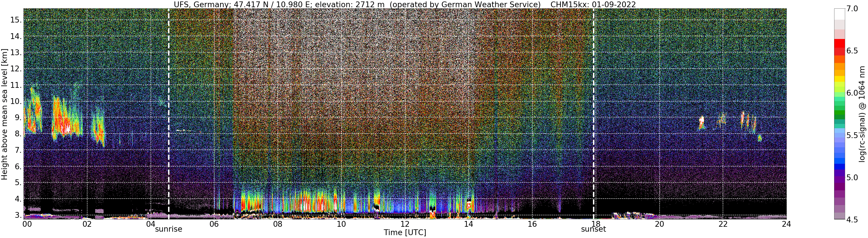Image resolution: width=868 pixels, height=238 pixels.
Task: Click the 'Time [UTC]' axis label
Action: [405, 233]
